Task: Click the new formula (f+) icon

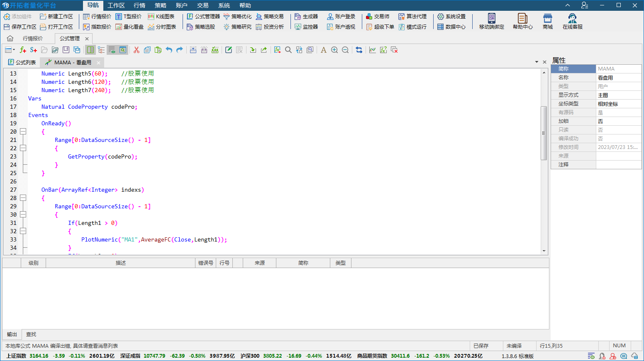Action: [23, 50]
